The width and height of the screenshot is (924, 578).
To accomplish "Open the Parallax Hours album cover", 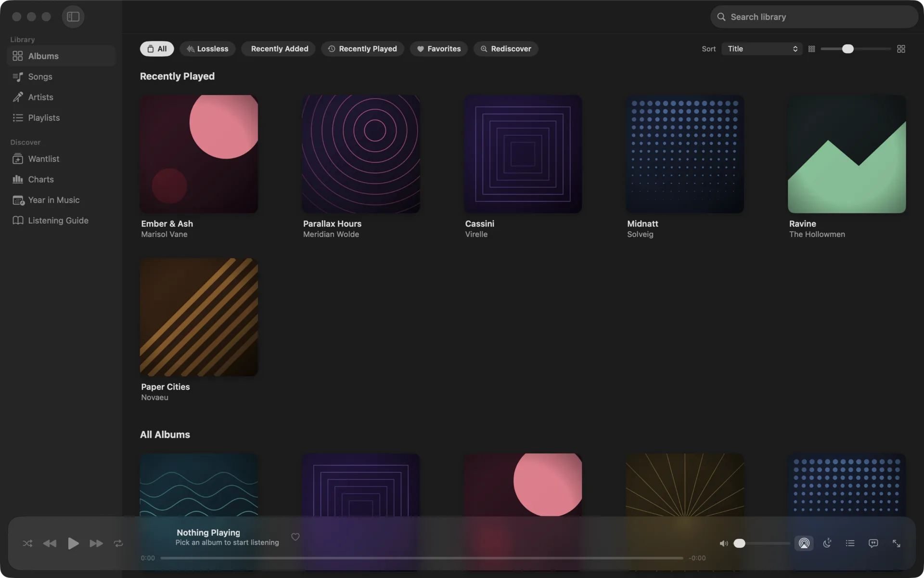I will point(361,154).
